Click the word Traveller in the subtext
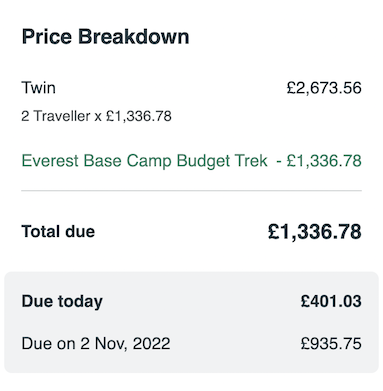383x391 pixels. click(62, 116)
